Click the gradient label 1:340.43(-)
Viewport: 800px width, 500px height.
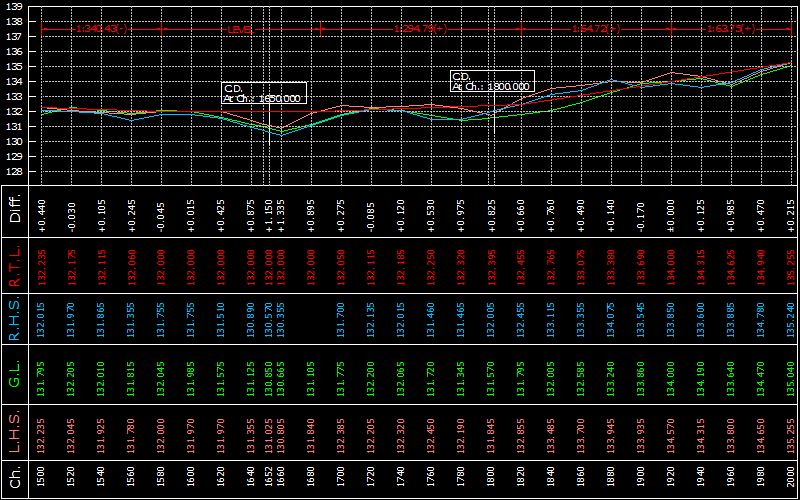[x=102, y=29]
